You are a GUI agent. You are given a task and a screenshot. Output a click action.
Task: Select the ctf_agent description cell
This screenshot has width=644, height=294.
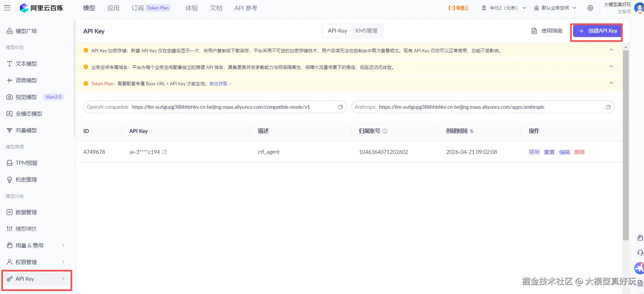pyautogui.click(x=268, y=152)
